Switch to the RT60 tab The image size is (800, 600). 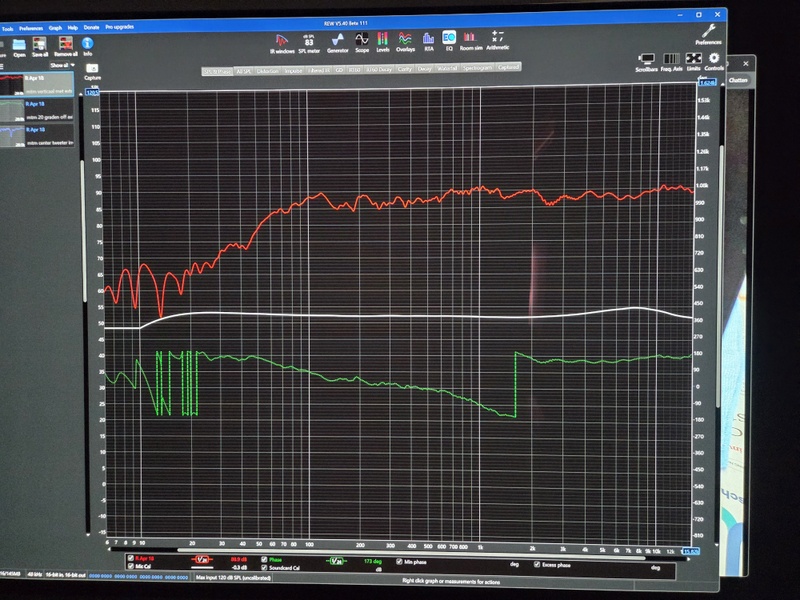point(355,69)
